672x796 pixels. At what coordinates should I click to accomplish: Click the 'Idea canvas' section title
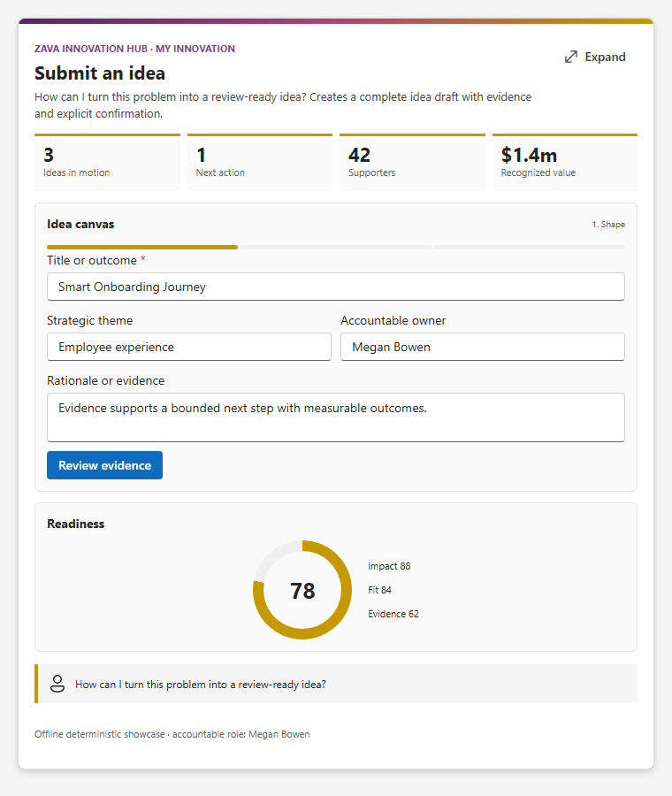(80, 224)
